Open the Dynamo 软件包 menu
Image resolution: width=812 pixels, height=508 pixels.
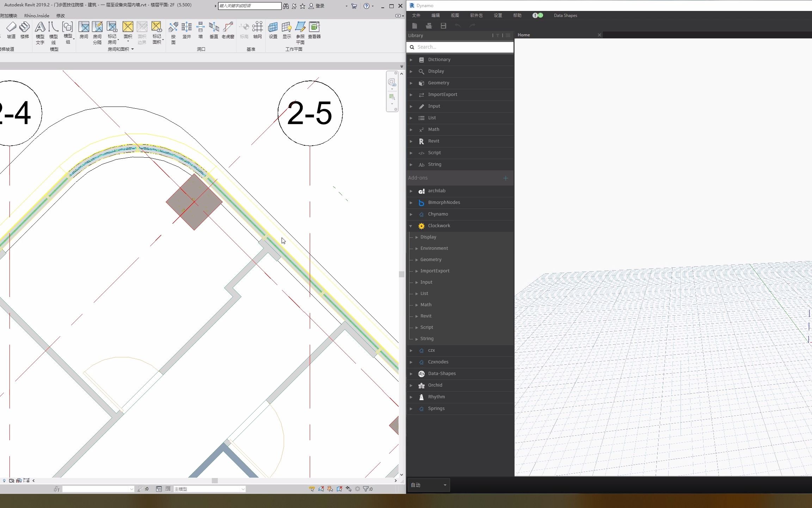(x=476, y=16)
